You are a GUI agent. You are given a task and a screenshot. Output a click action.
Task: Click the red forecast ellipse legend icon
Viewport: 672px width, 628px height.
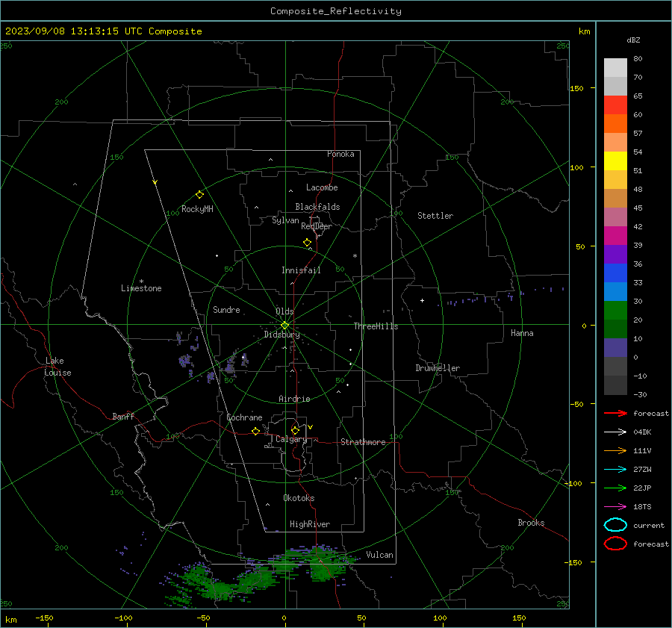615,544
